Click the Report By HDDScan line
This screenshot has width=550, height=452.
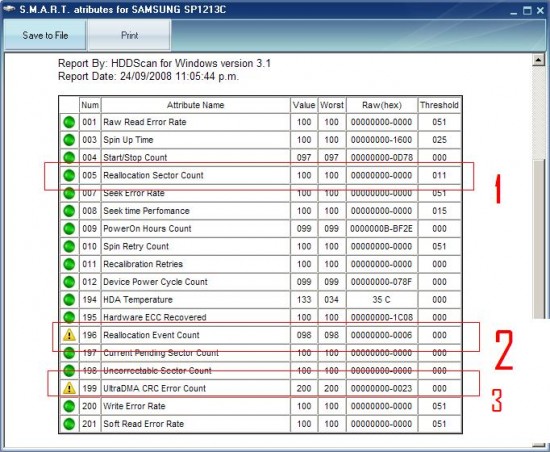[x=164, y=63]
